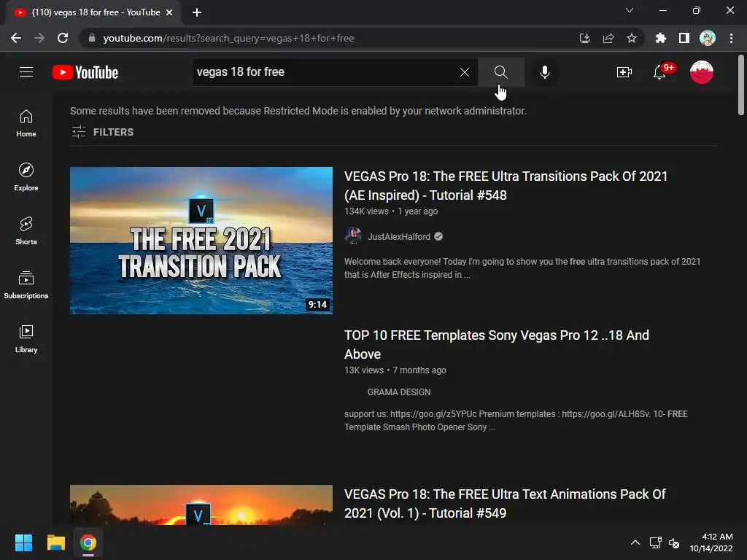Click Chrome icon in taskbar
The image size is (747, 560).
tap(88, 542)
